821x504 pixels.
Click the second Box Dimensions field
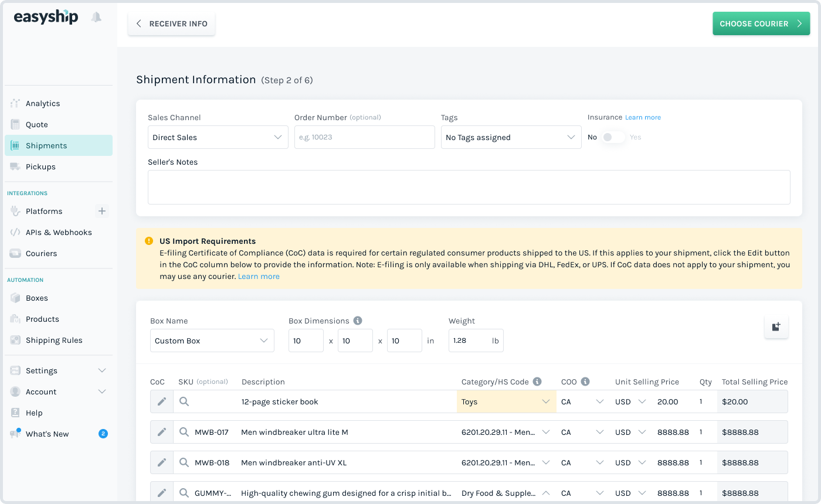(x=355, y=340)
